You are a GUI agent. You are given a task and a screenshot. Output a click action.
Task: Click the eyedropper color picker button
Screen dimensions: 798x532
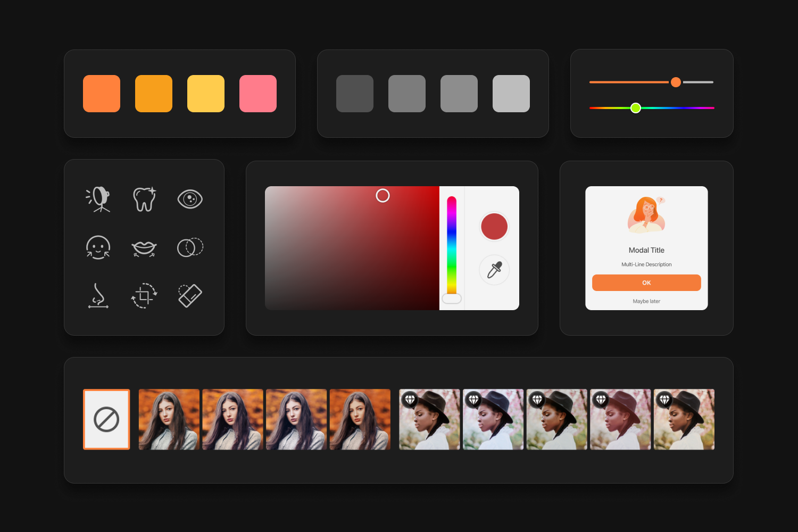click(494, 270)
